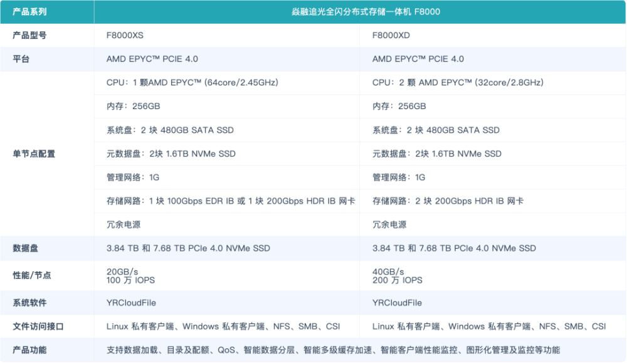Click the 数据盘 row label
This screenshot has height=364, width=627.
tap(26, 248)
